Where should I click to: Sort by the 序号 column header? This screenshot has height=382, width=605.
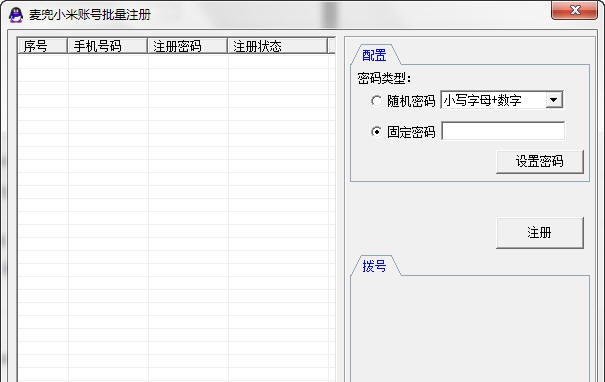[42, 46]
